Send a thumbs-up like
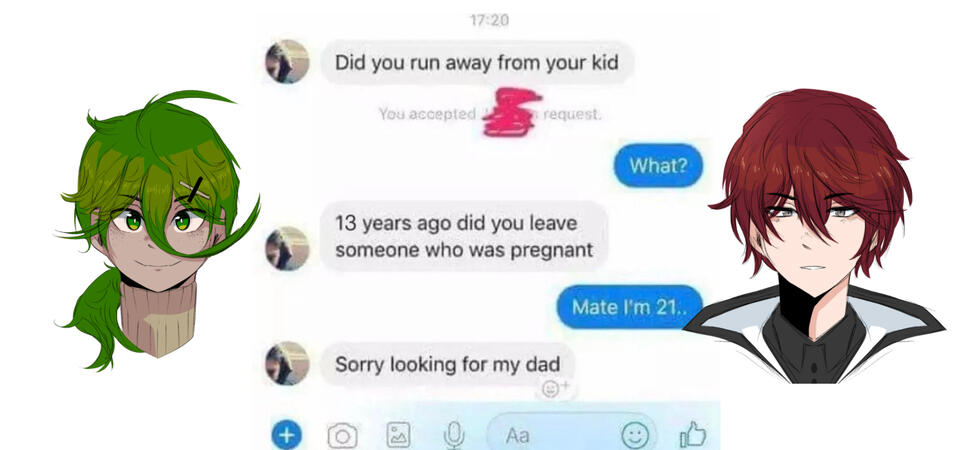 click(x=693, y=434)
